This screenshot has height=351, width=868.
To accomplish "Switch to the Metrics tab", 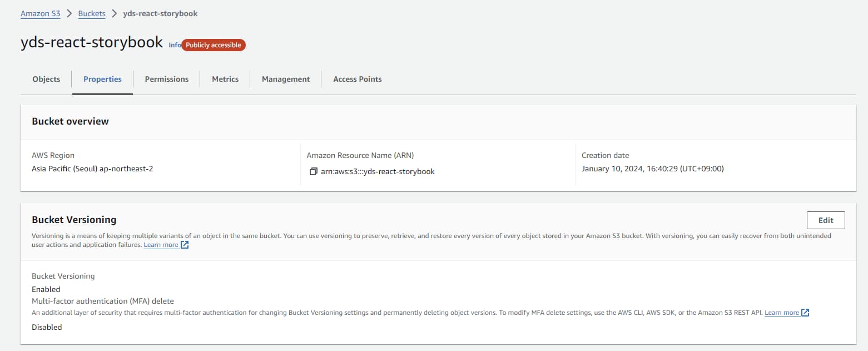I will pyautogui.click(x=225, y=79).
